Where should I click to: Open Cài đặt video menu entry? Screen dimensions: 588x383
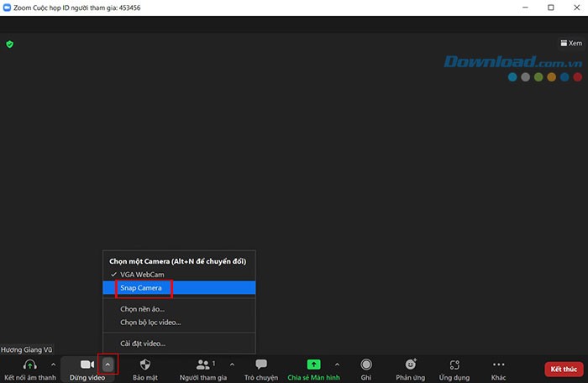[143, 343]
